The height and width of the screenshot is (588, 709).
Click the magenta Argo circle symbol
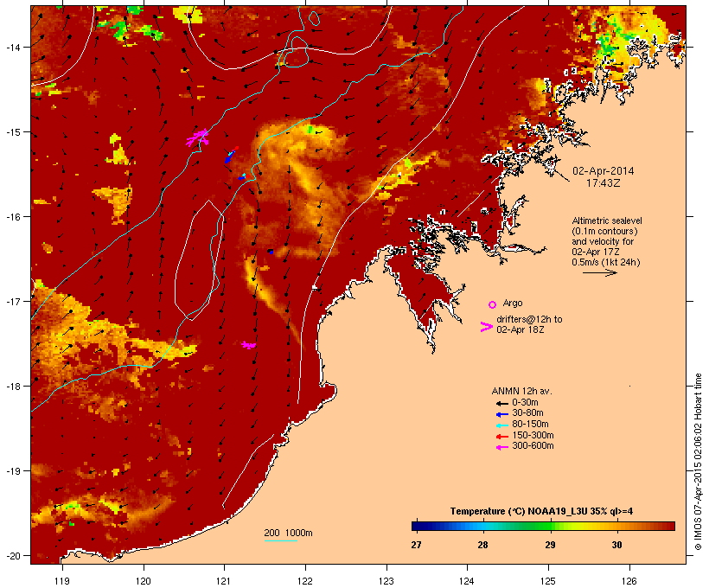pyautogui.click(x=493, y=304)
